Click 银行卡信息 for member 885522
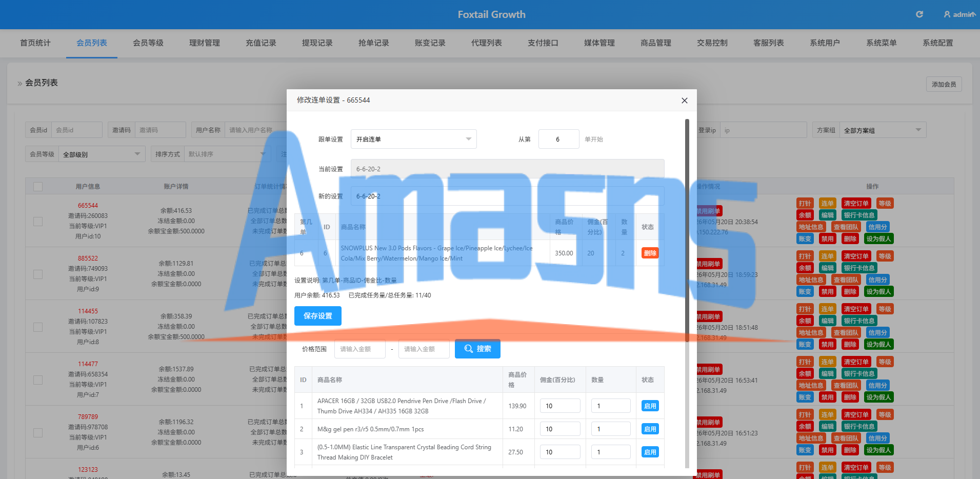Viewport: 980px width, 479px height. (859, 268)
